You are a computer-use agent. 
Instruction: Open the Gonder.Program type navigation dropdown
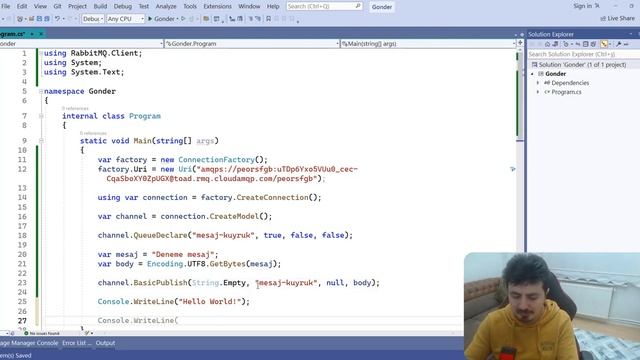[x=252, y=43]
